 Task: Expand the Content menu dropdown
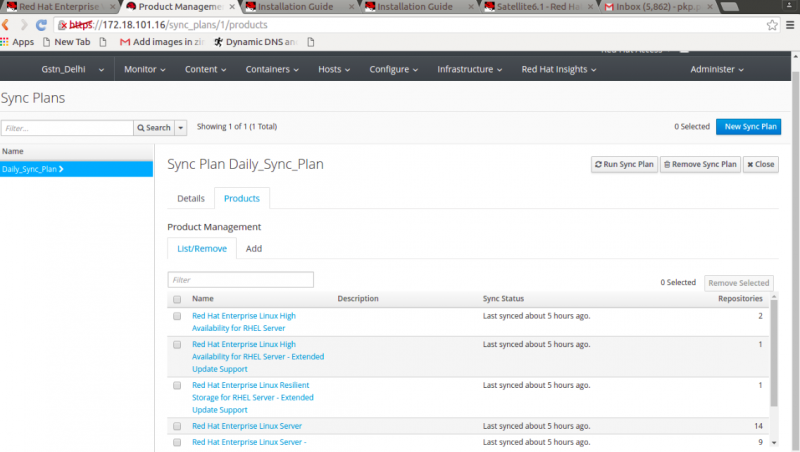click(x=205, y=69)
